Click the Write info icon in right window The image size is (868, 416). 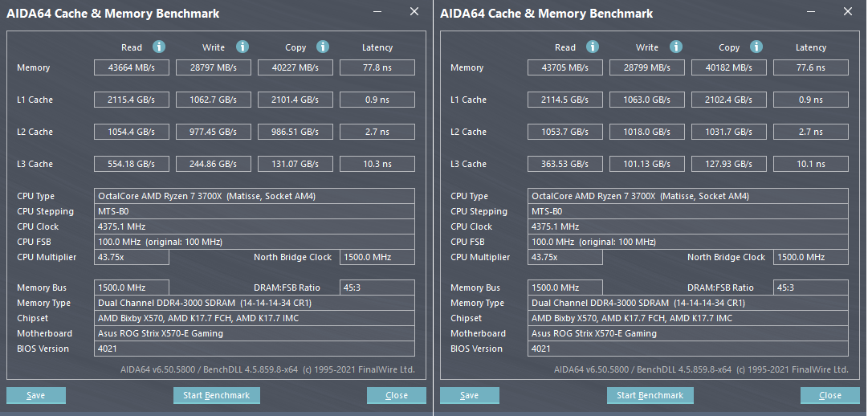[x=676, y=47]
